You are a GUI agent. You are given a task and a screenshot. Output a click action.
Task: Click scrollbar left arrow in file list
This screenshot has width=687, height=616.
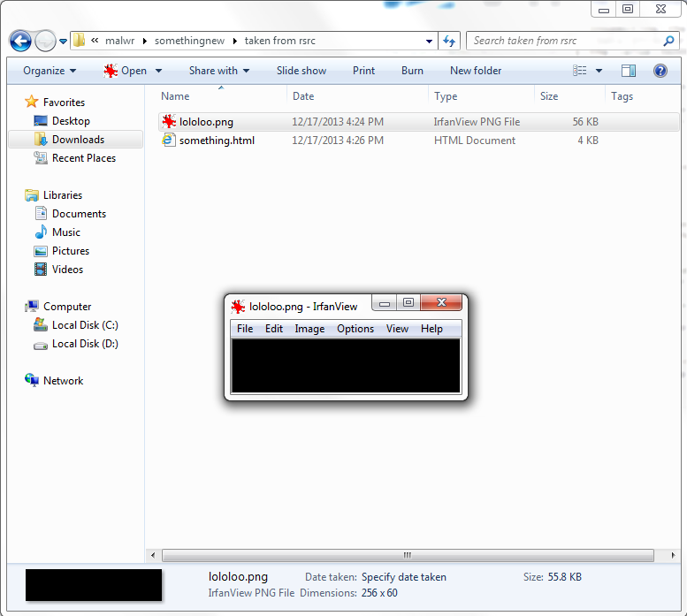(152, 555)
